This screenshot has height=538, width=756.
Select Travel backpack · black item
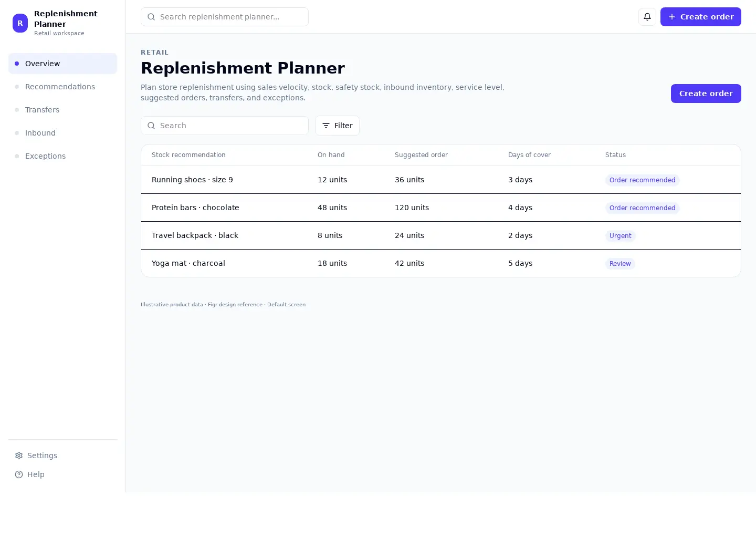[195, 235]
